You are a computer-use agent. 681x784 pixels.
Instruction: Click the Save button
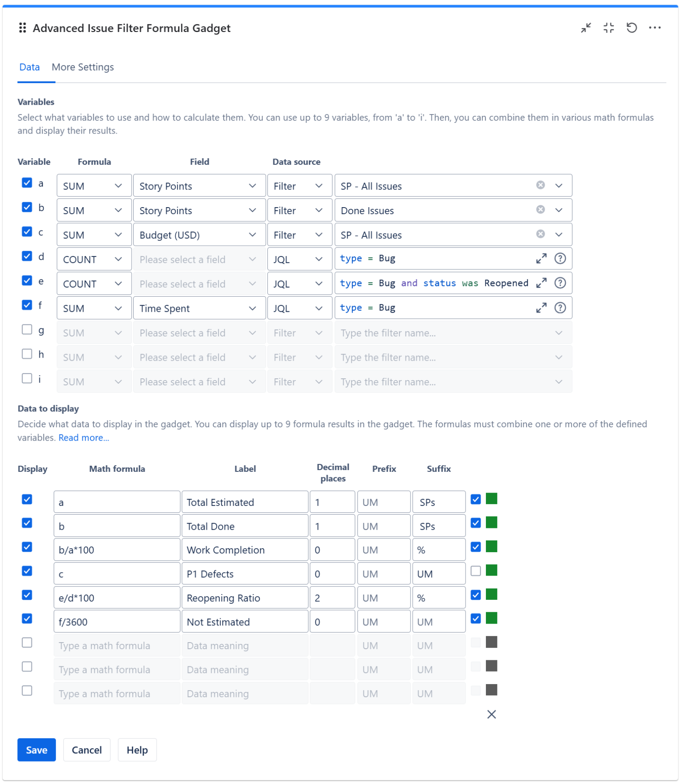(36, 750)
